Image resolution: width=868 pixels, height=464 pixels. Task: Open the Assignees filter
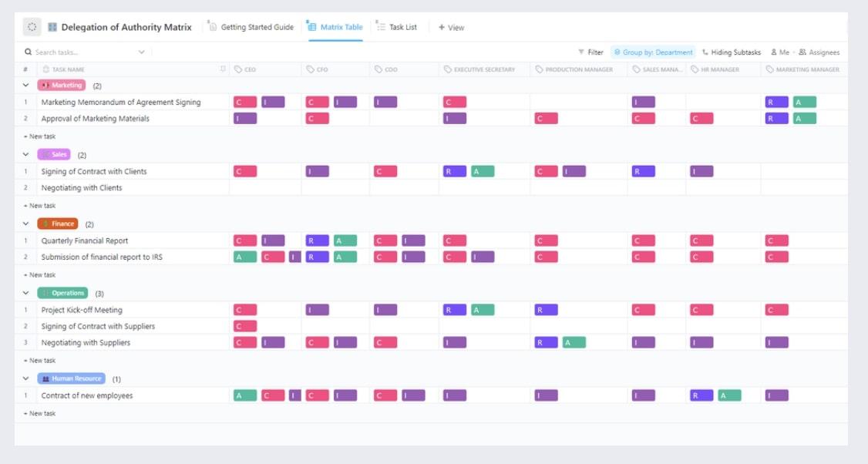pyautogui.click(x=819, y=52)
